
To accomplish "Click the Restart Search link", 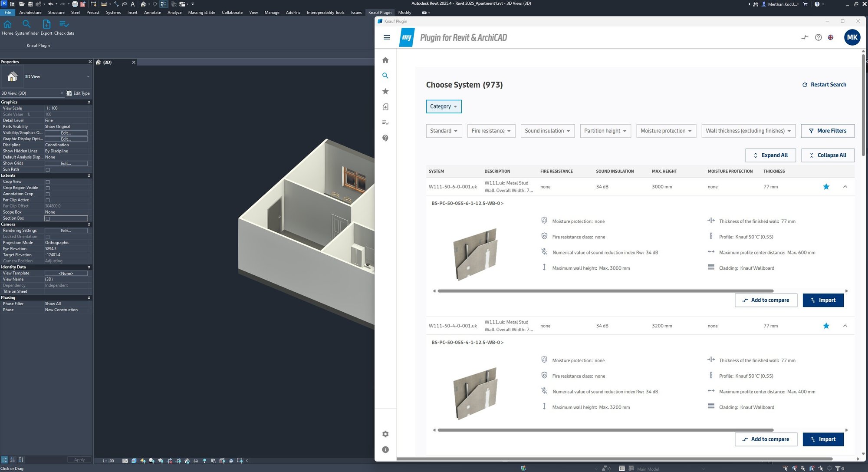I will [x=824, y=85].
